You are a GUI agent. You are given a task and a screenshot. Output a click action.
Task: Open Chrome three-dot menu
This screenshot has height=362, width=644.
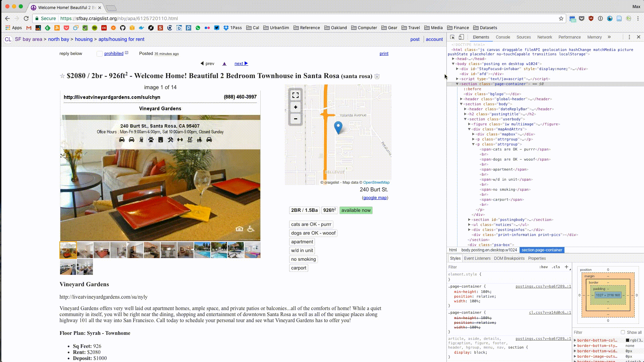(x=638, y=18)
